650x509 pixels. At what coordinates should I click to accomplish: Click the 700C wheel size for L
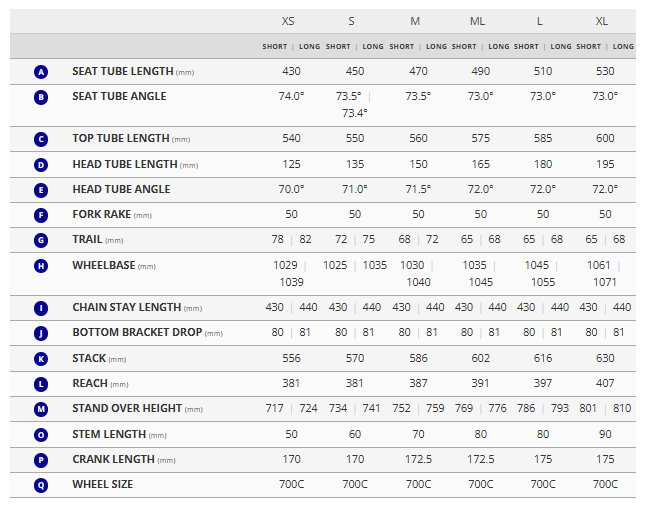tap(543, 485)
